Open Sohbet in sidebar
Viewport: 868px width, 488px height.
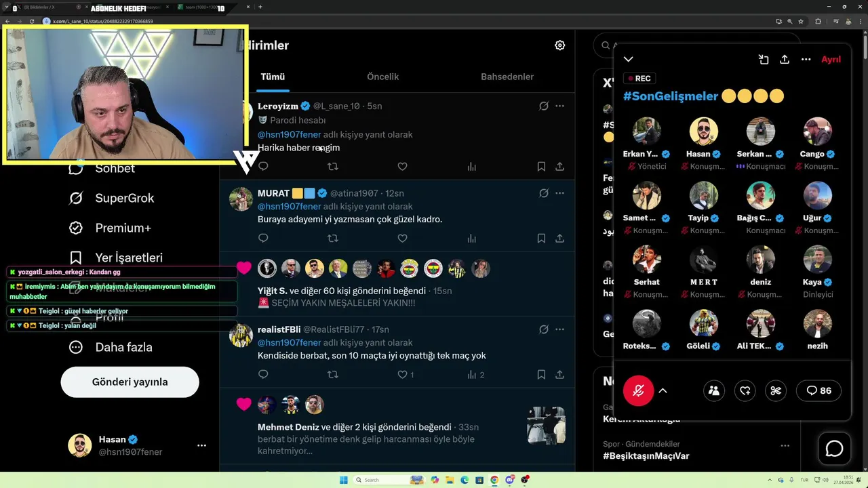tap(102, 168)
